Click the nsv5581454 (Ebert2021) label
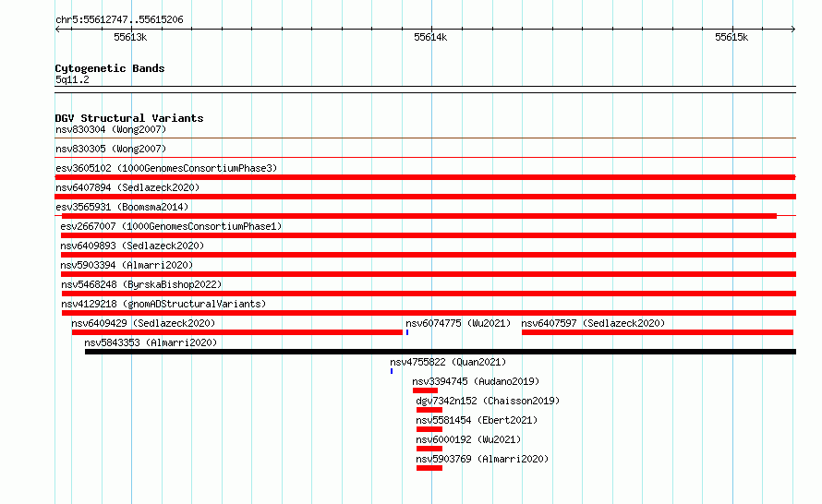 point(477,420)
